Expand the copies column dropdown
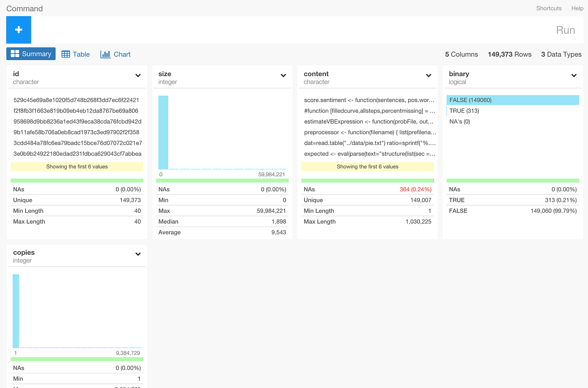Image resolution: width=588 pixels, height=388 pixels. pyautogui.click(x=138, y=254)
